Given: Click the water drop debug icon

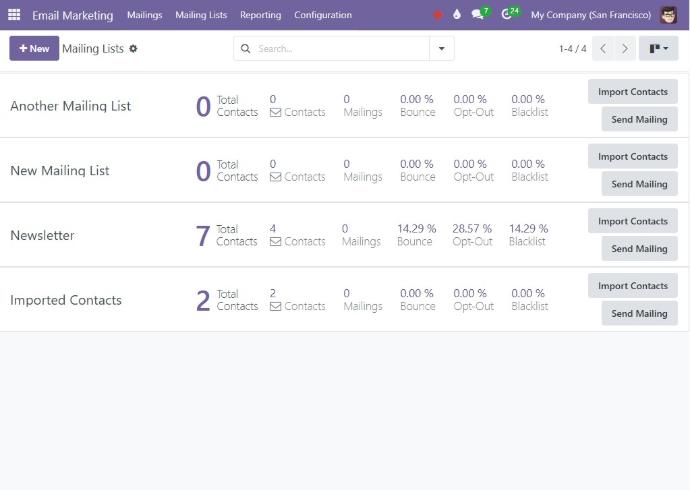Looking at the screenshot, I should (457, 15).
